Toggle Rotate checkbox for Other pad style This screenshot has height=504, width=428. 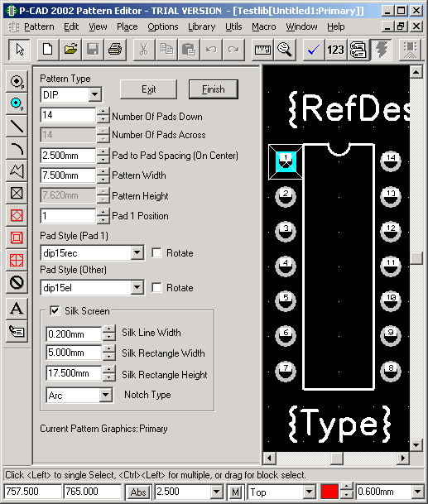pos(156,287)
